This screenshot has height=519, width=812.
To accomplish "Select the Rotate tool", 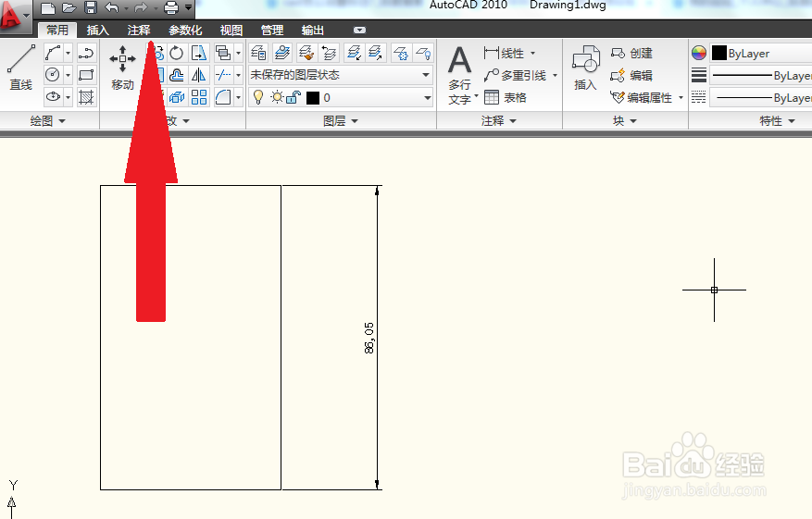I will point(177,53).
